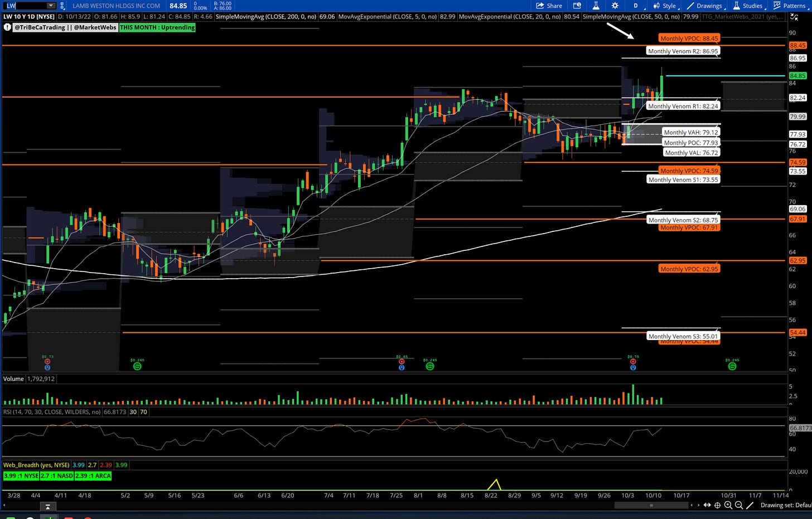Click LAMB WESTON HLDGS INC COM name
The image size is (812, 519).
coord(116,6)
